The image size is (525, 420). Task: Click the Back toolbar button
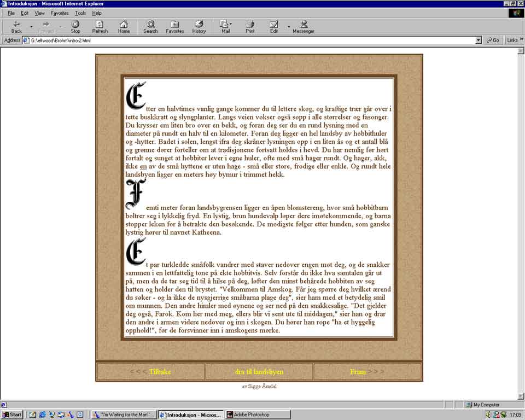[16, 26]
